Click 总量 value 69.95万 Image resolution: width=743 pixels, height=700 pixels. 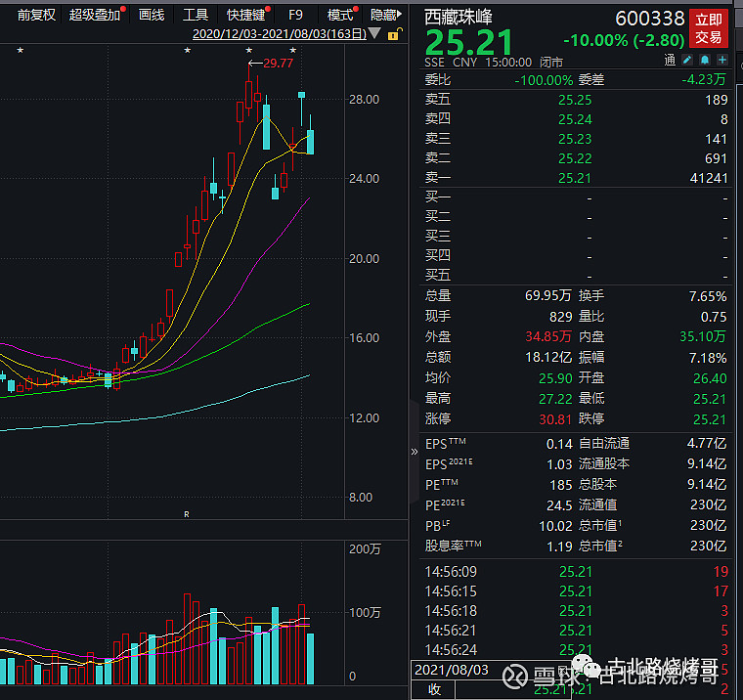tap(547, 295)
